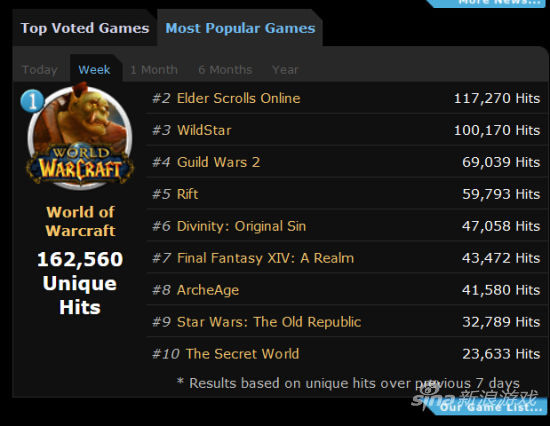Switch to the Top Voted Games tab
This screenshot has height=426, width=550.
(x=85, y=28)
